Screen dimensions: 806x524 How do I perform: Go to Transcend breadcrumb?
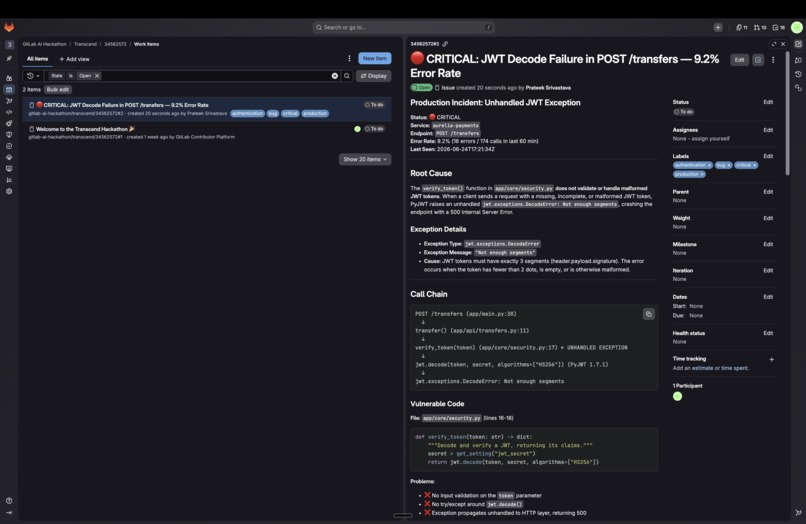pyautogui.click(x=85, y=44)
